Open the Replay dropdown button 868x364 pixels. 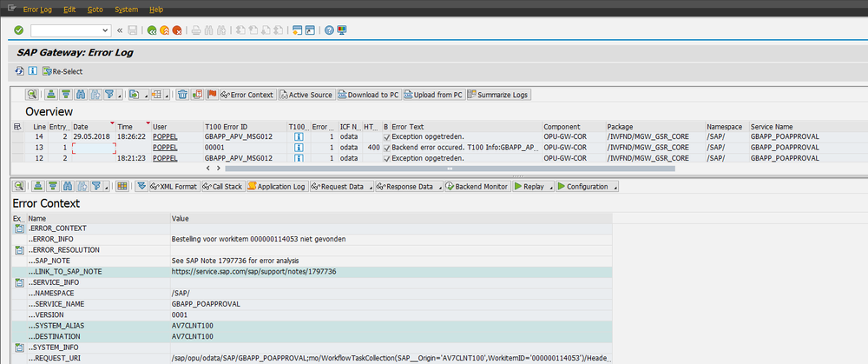(533, 187)
